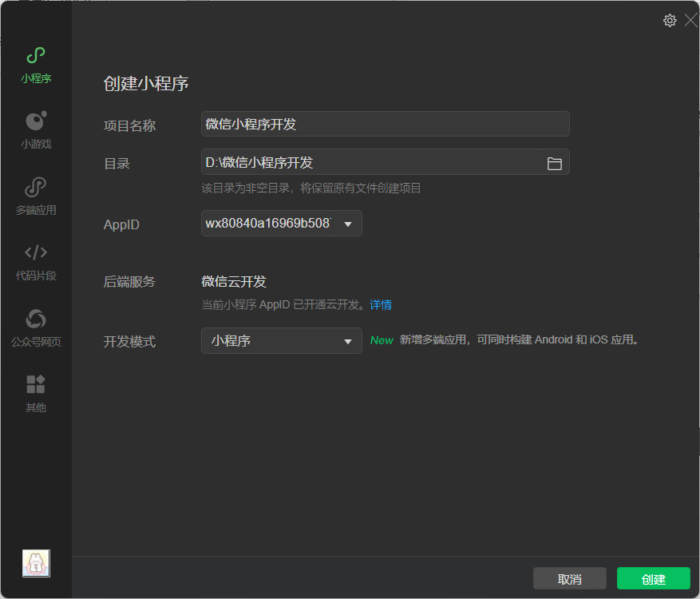This screenshot has width=700, height=599.
Task: Open settings via the gear icon
Action: coord(669,21)
